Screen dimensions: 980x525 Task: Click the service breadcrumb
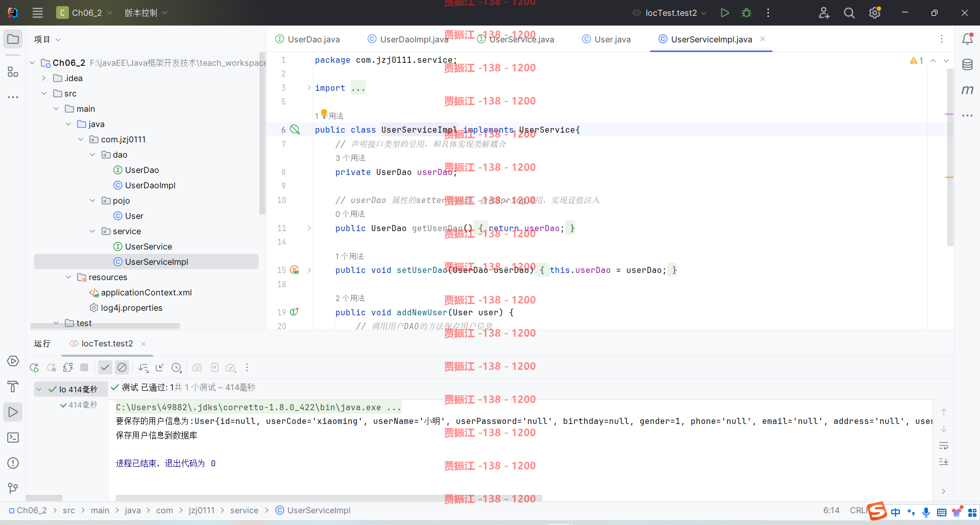[244, 510]
